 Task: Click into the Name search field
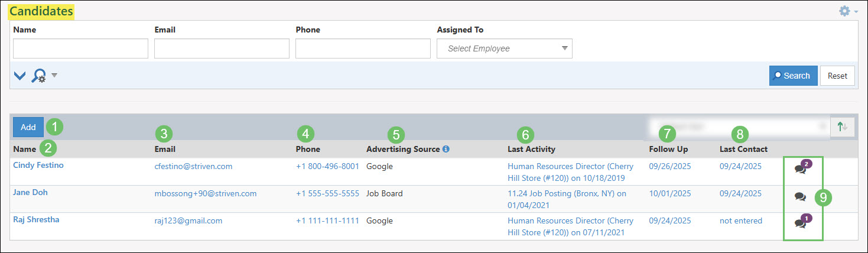[x=80, y=48]
